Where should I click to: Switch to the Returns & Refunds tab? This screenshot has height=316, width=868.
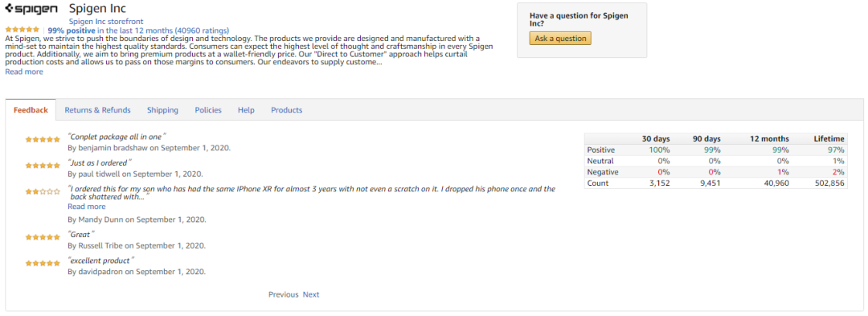point(97,110)
